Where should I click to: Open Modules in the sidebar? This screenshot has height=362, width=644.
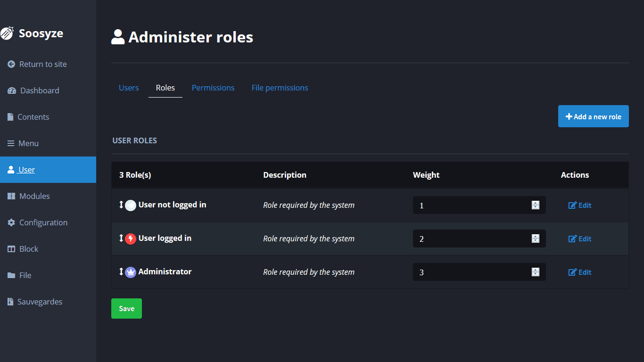34,196
